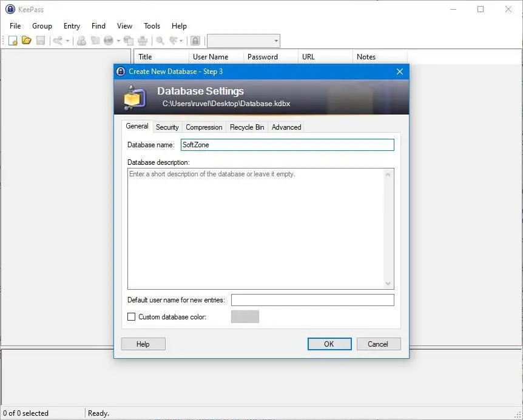The height and width of the screenshot is (420, 523).
Task: Open the Tools menu
Action: pos(152,26)
